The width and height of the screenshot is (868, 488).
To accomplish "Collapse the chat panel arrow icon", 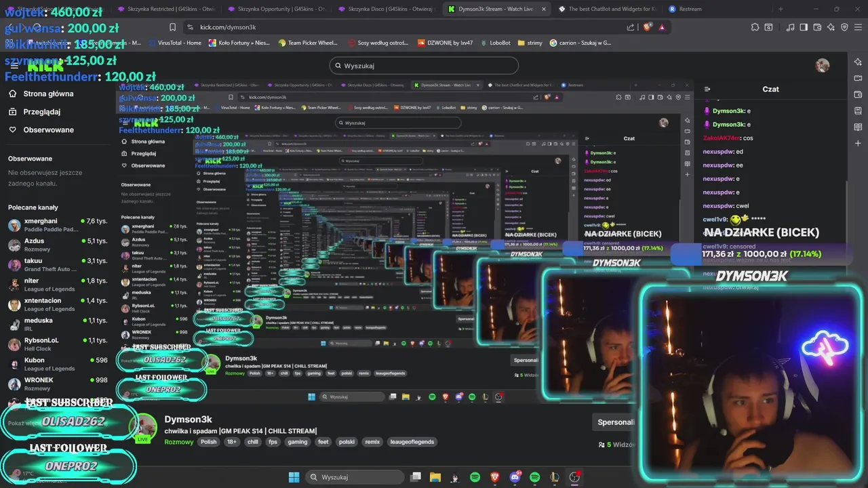I will (707, 89).
